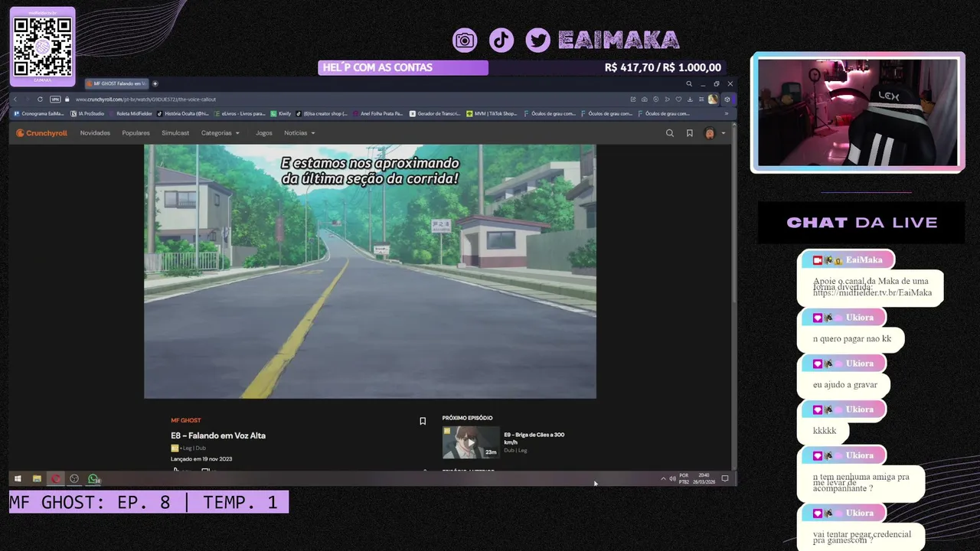This screenshot has height=551, width=980.
Task: Open the eLivros bookmark
Action: click(x=240, y=113)
